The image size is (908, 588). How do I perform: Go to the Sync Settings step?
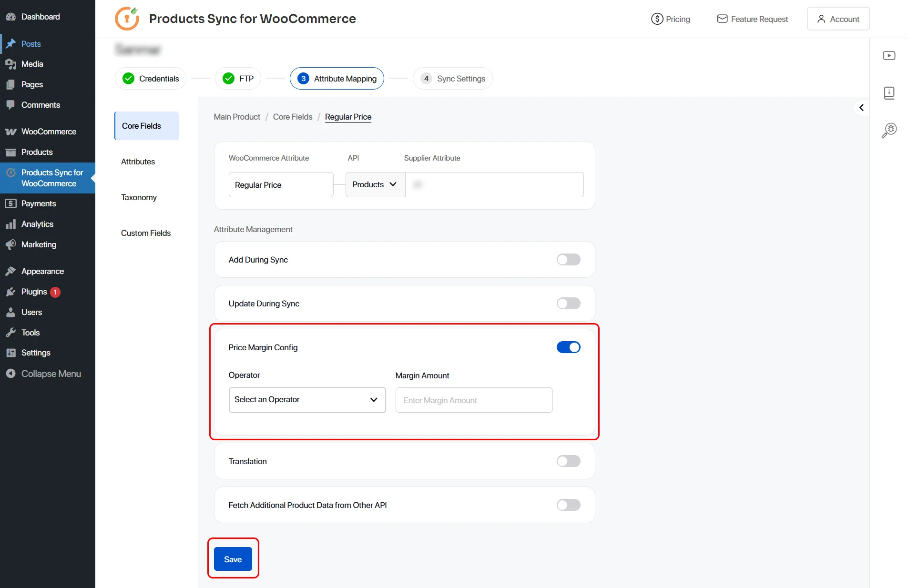click(x=452, y=78)
